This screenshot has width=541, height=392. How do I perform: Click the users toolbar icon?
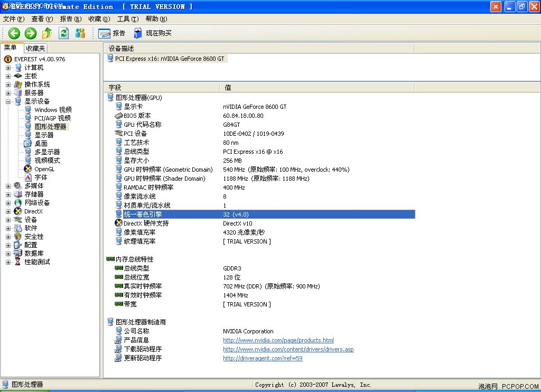pos(80,33)
